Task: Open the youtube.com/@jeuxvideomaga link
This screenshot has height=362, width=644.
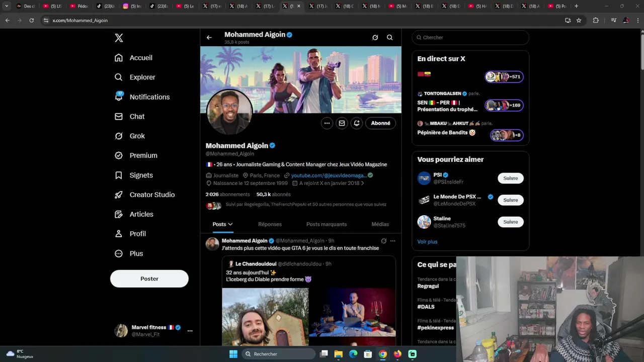Action: pyautogui.click(x=329, y=175)
